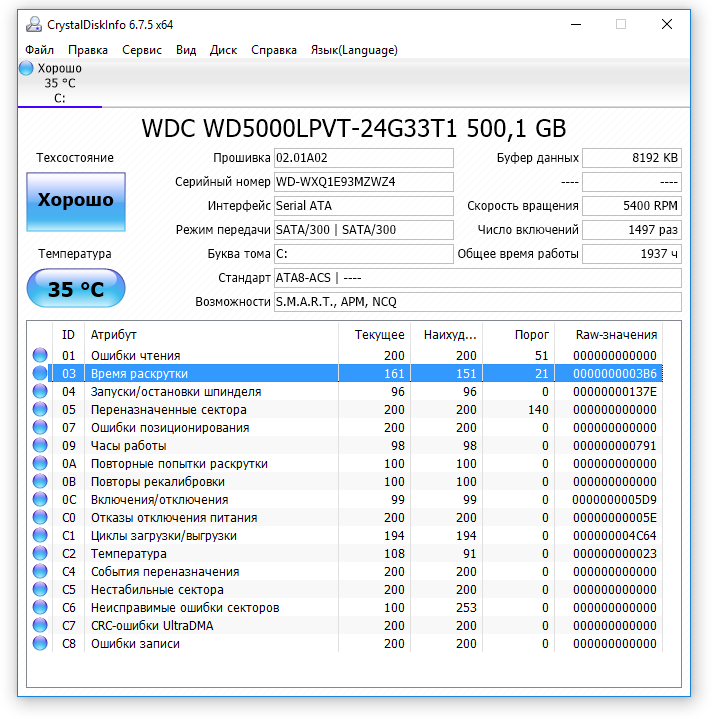Click the status orb for Отказы отключения питания

tap(40, 517)
